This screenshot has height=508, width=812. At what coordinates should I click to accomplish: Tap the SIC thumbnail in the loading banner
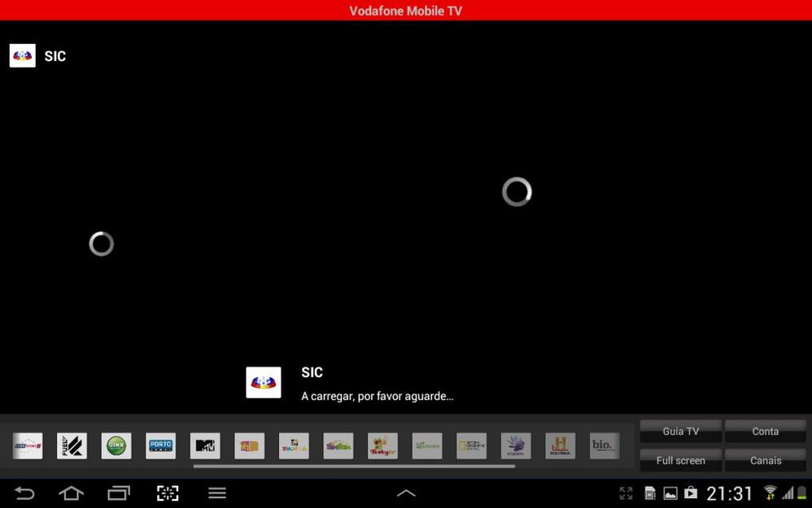click(x=263, y=382)
